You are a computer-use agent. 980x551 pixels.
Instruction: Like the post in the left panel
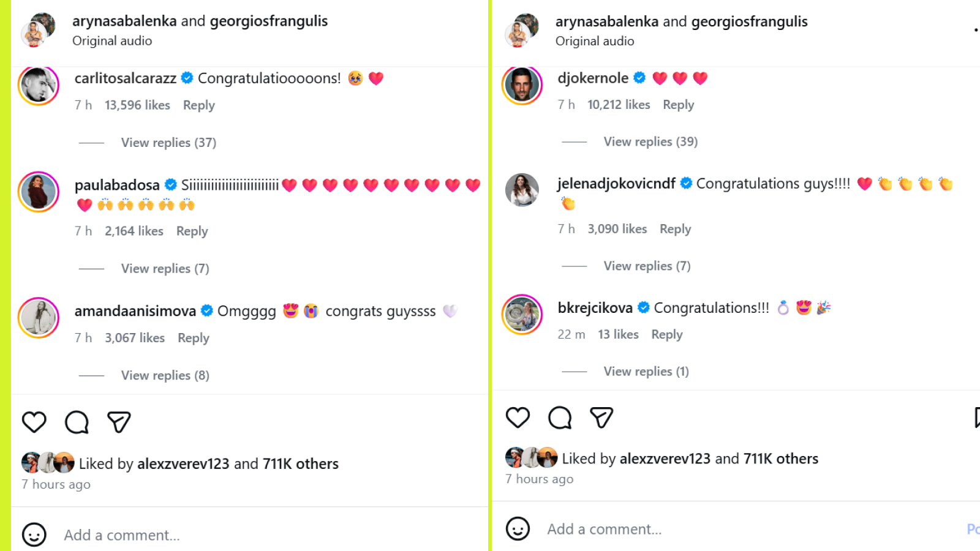point(34,422)
